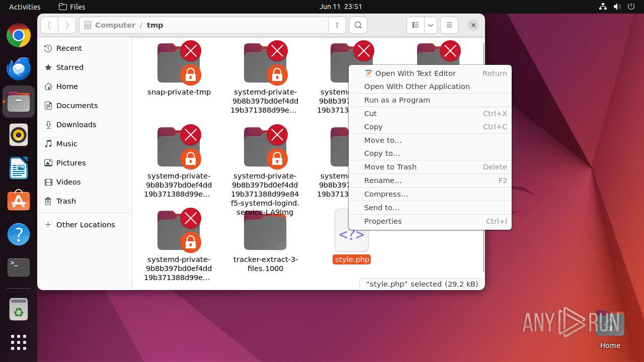This screenshot has height=362, width=644.
Task: Open the sidebar Home location
Action: (85, 86)
